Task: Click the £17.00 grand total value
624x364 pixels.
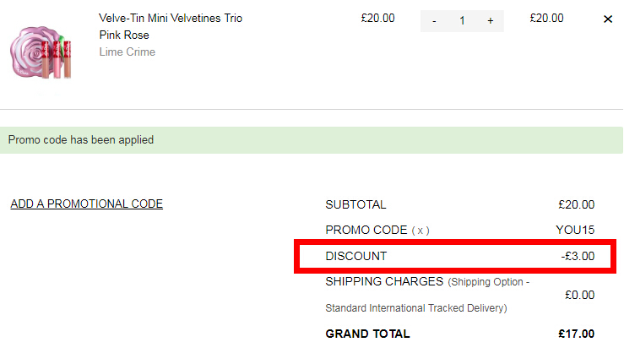Action: 576,334
